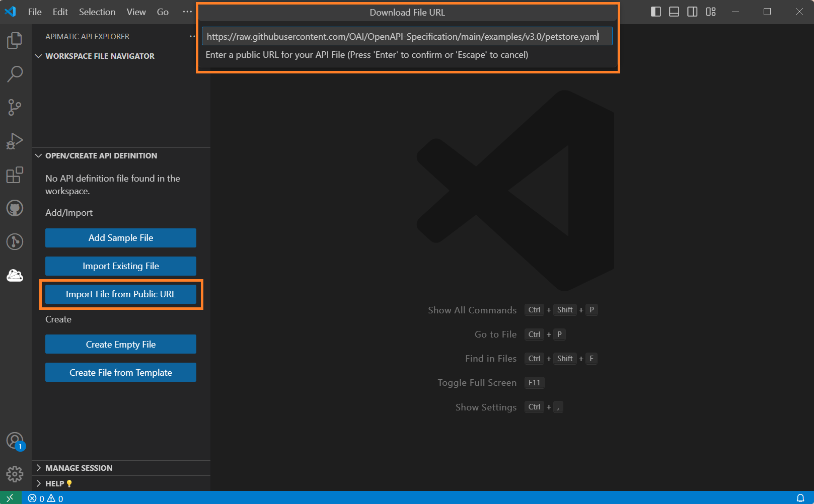814x504 pixels.
Task: Open the Manage gear icon
Action: (x=15, y=474)
